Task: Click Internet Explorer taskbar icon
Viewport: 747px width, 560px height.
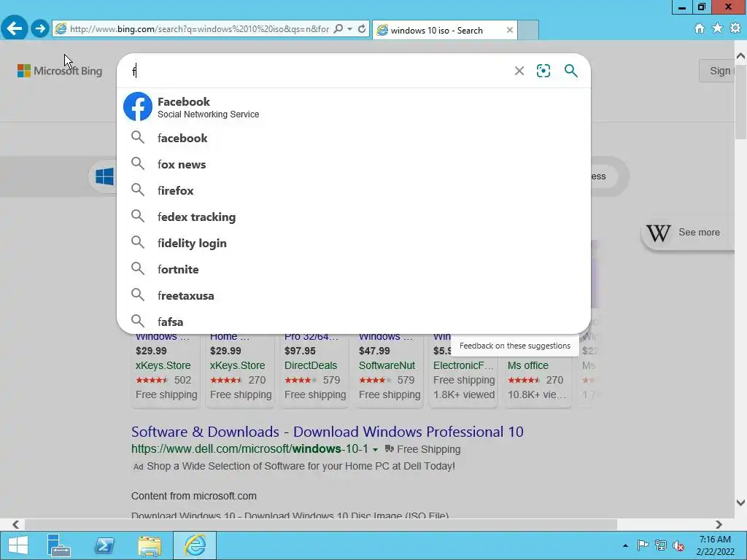Action: (195, 545)
